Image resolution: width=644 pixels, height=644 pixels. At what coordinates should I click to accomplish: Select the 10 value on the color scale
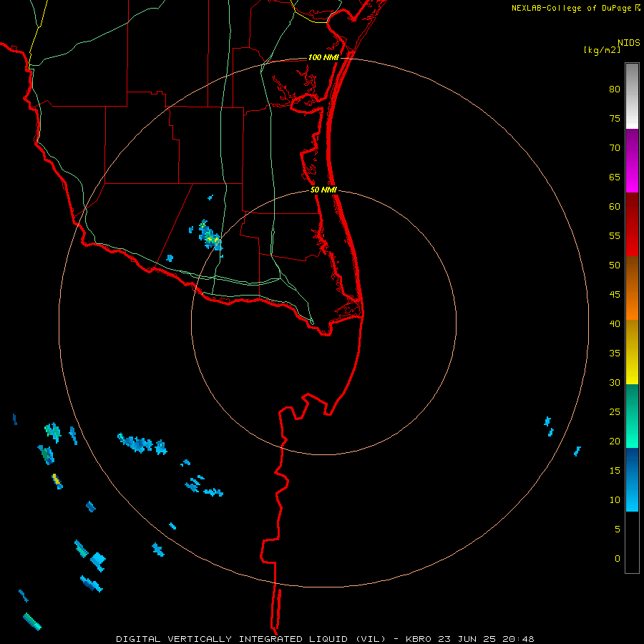coord(615,500)
